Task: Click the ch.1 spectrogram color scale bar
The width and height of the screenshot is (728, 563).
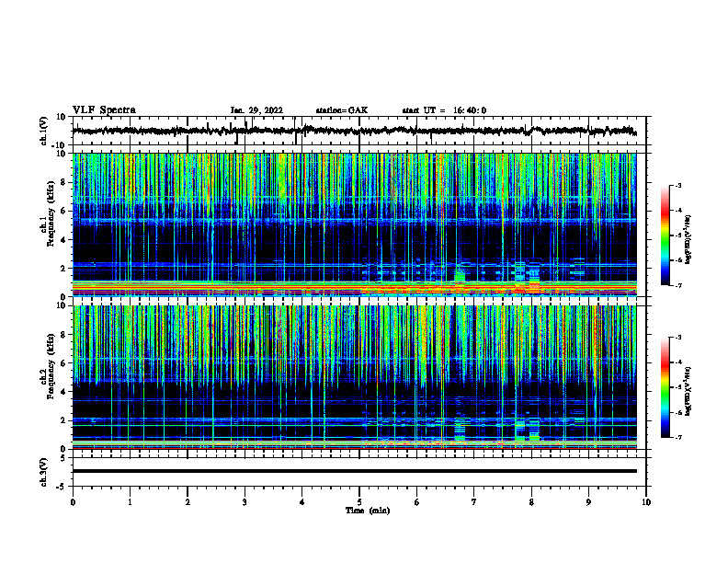Action: coord(665,236)
